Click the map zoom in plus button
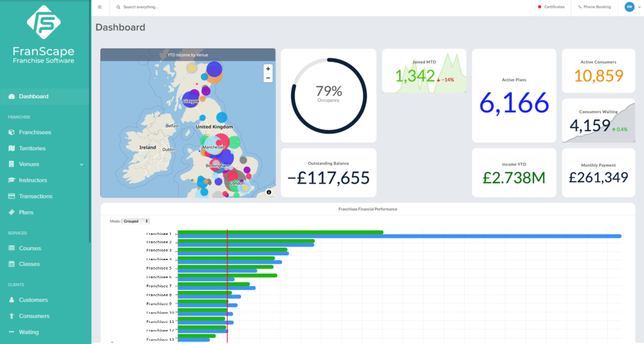 pyautogui.click(x=268, y=69)
